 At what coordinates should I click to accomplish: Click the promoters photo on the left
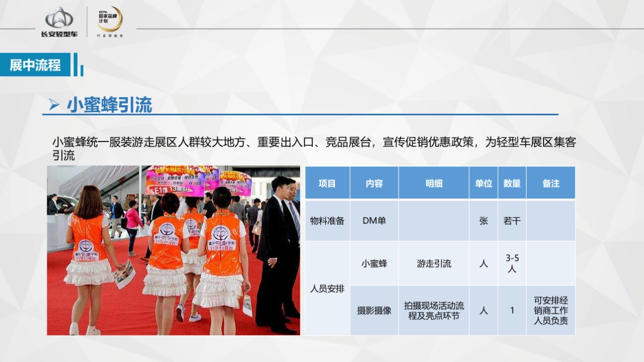pyautogui.click(x=173, y=250)
